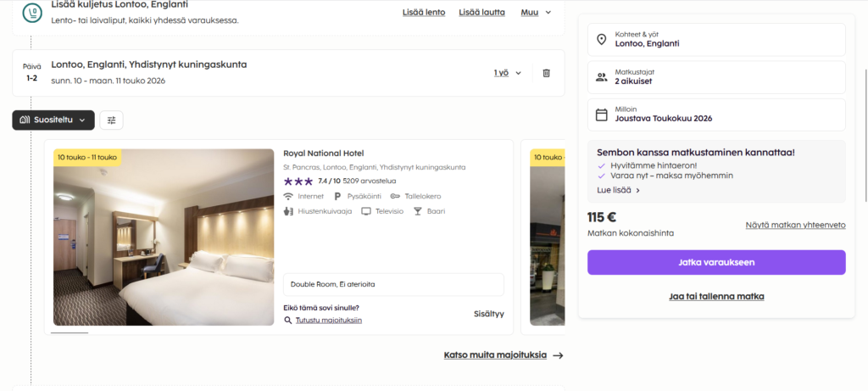Click the calendar icon beside Milloin
The image size is (868, 391).
[601, 115]
